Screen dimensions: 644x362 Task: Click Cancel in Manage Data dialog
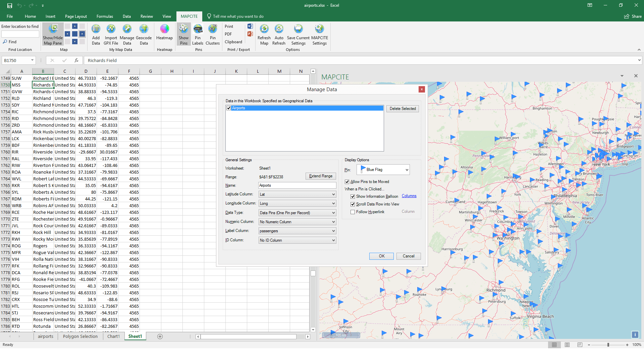(x=409, y=256)
